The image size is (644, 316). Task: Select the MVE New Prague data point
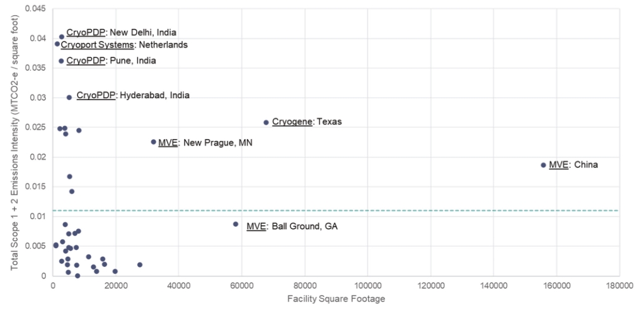click(153, 142)
